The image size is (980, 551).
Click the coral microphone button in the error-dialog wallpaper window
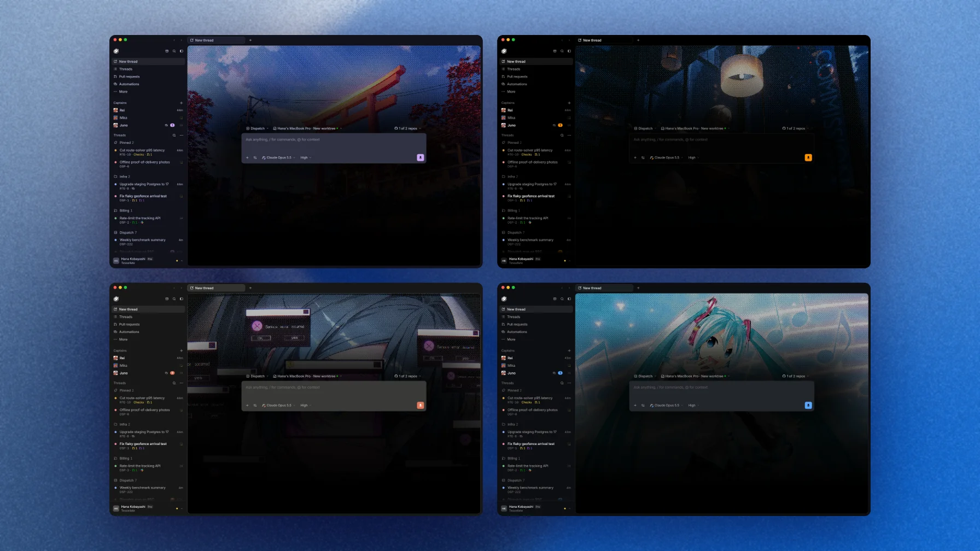click(420, 405)
